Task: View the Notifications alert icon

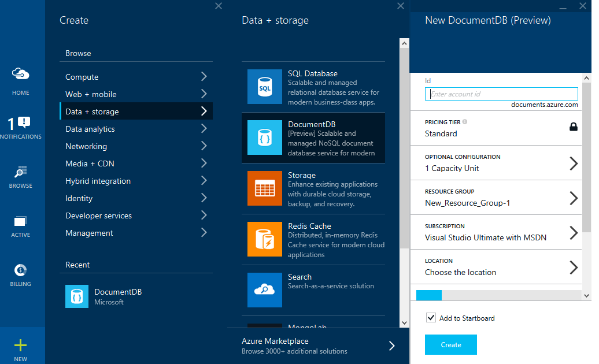Action: pyautogui.click(x=24, y=122)
